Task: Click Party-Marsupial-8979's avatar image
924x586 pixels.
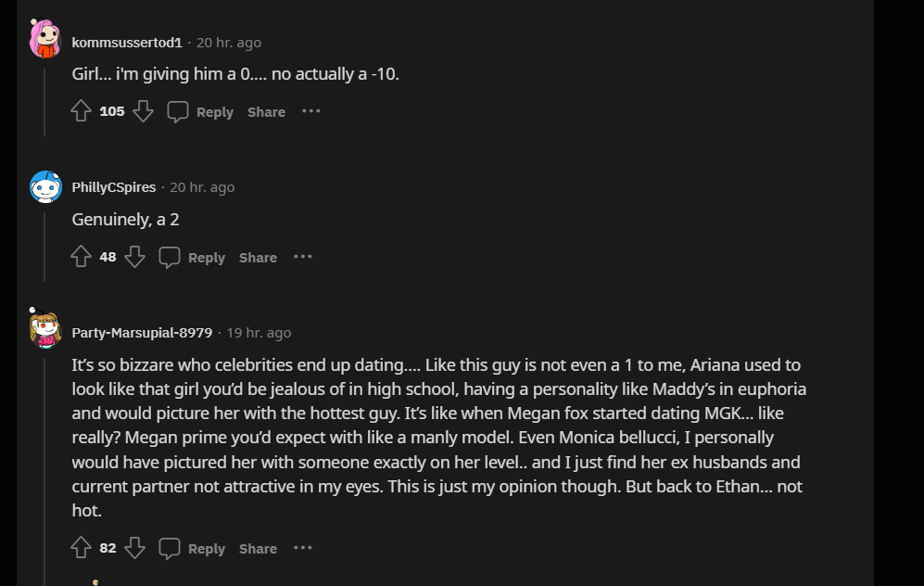Action: [45, 329]
